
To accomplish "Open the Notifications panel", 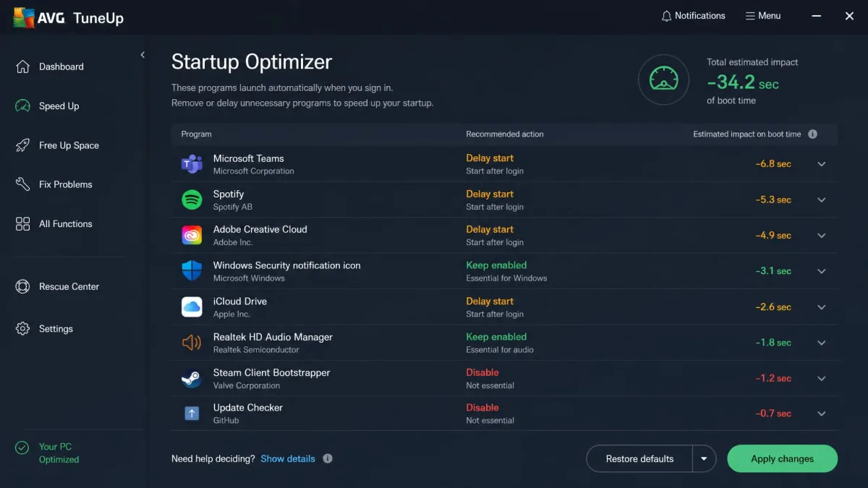I will (x=693, y=16).
